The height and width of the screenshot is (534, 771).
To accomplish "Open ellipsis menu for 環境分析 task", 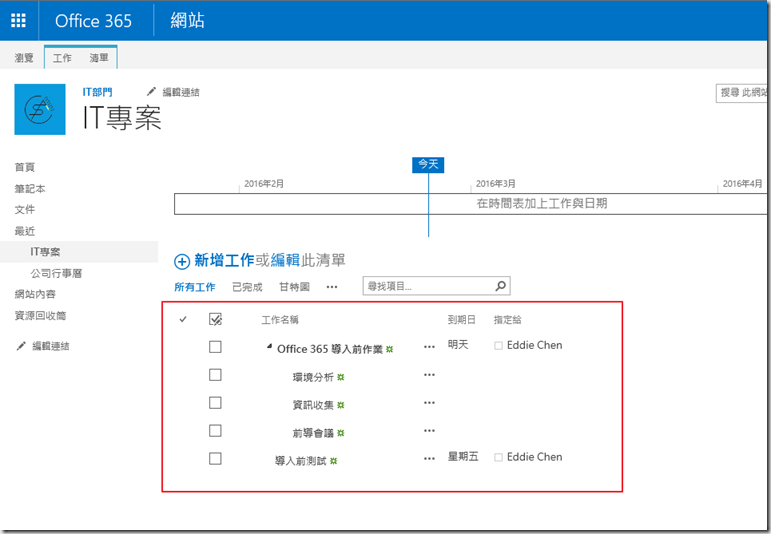I will 430,375.
